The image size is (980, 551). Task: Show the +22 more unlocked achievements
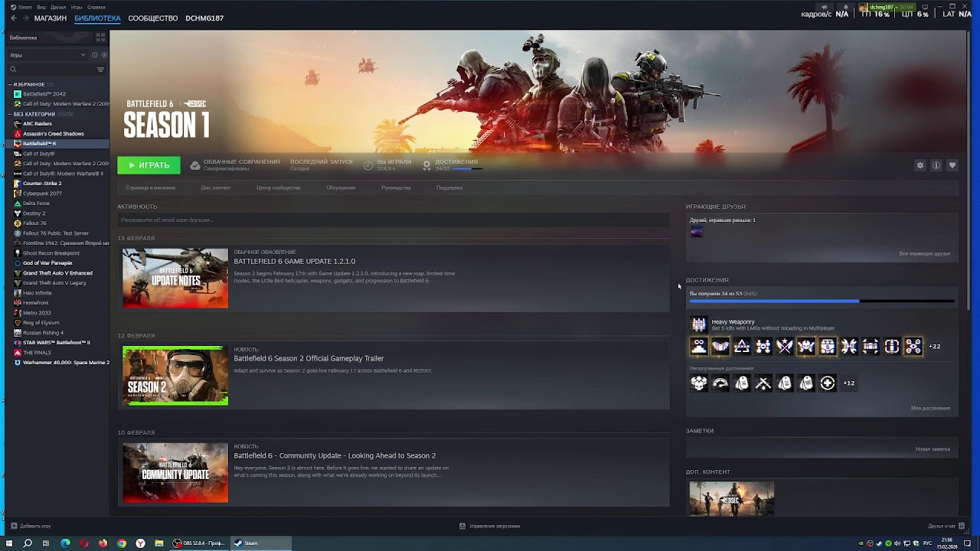coord(935,347)
